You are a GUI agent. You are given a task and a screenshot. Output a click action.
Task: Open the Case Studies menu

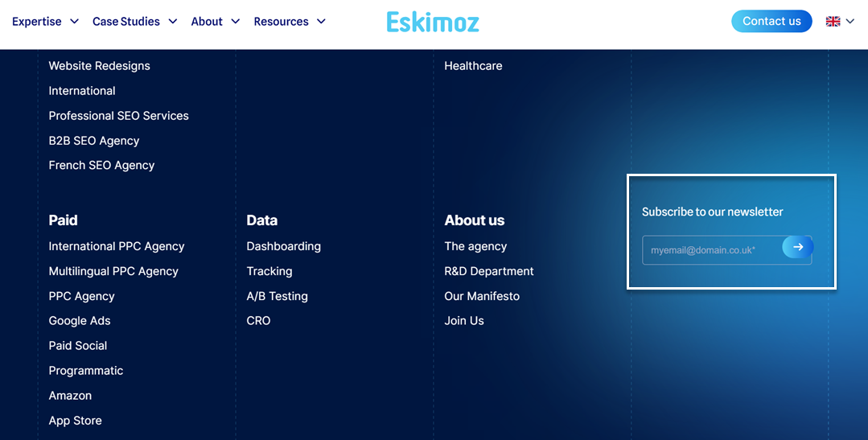click(126, 22)
